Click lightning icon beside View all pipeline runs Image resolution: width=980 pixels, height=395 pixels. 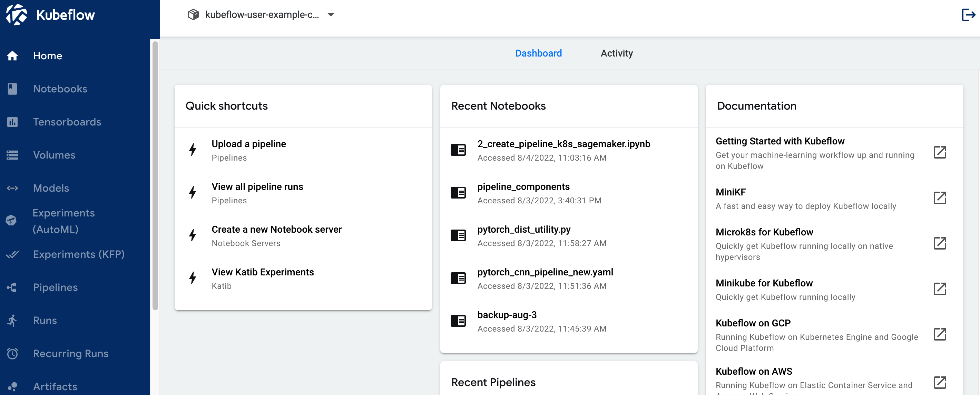pos(193,192)
